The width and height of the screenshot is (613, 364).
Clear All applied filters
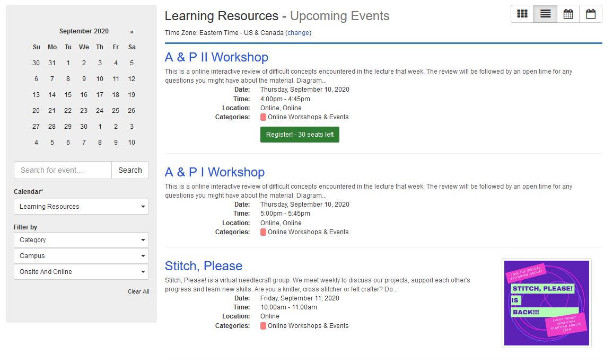click(x=138, y=291)
